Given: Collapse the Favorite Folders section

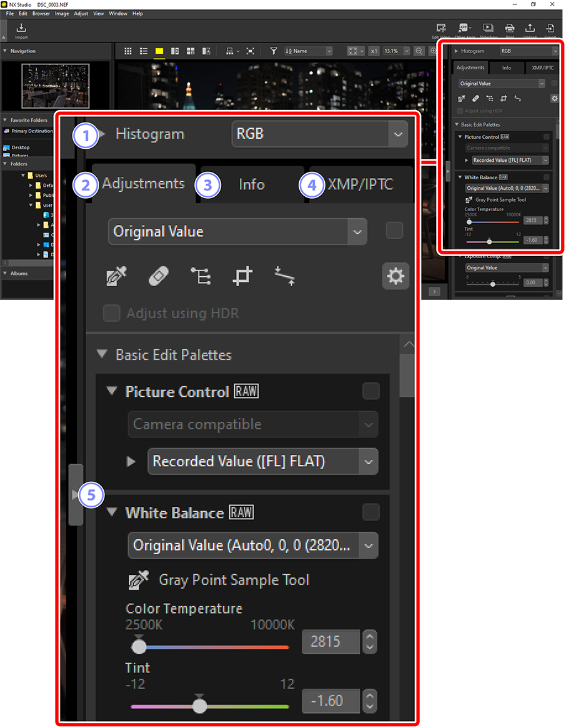Looking at the screenshot, I should click(x=4, y=120).
